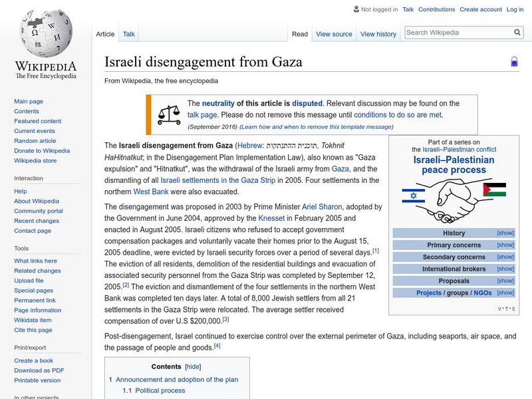Screen dimensions: 532x399
Task: Open the View history tab
Action: 378,33
